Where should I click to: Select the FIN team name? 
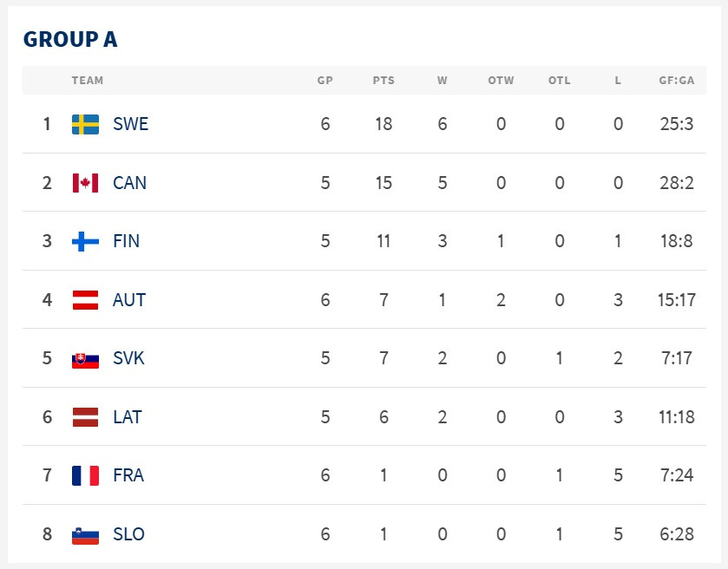click(126, 241)
